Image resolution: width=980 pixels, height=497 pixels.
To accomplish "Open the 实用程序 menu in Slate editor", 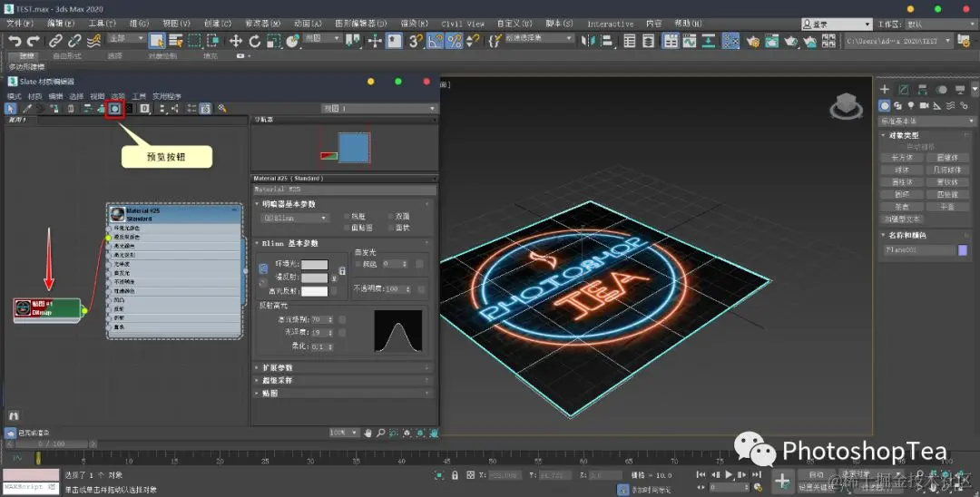I will [x=167, y=96].
